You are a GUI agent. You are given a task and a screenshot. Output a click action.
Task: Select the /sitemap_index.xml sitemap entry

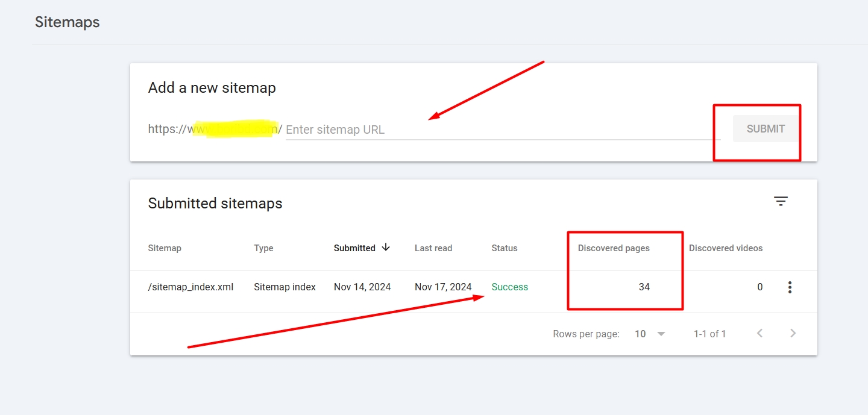pos(190,287)
